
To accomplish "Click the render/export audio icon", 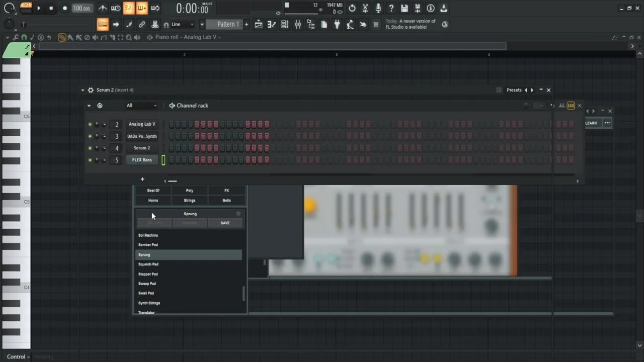I will tap(418, 8).
